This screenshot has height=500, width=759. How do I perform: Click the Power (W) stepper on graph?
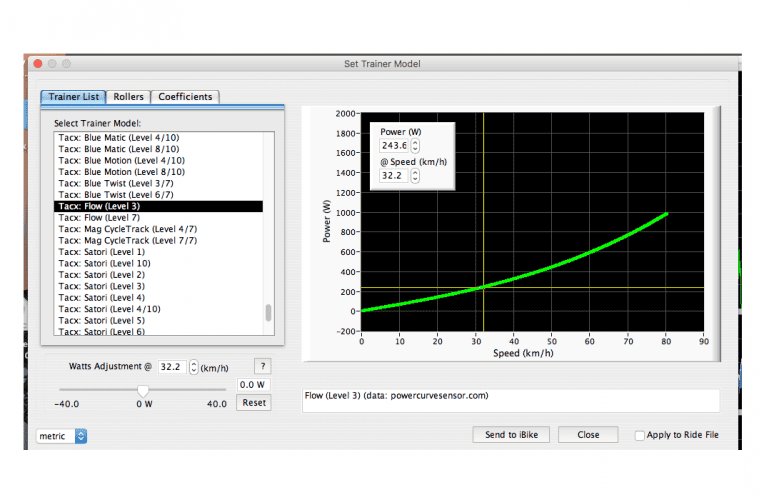coord(415,145)
